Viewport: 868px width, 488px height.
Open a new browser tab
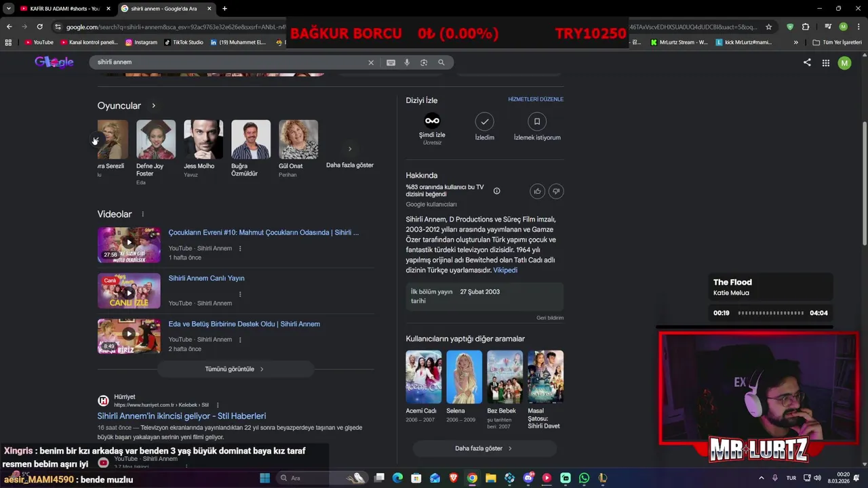pyautogui.click(x=224, y=9)
